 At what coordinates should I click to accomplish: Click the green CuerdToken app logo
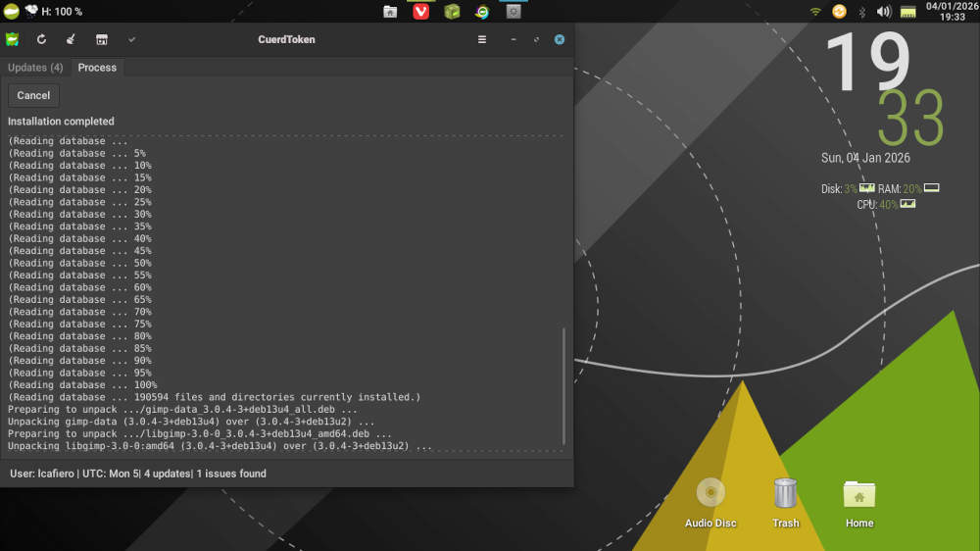click(12, 39)
